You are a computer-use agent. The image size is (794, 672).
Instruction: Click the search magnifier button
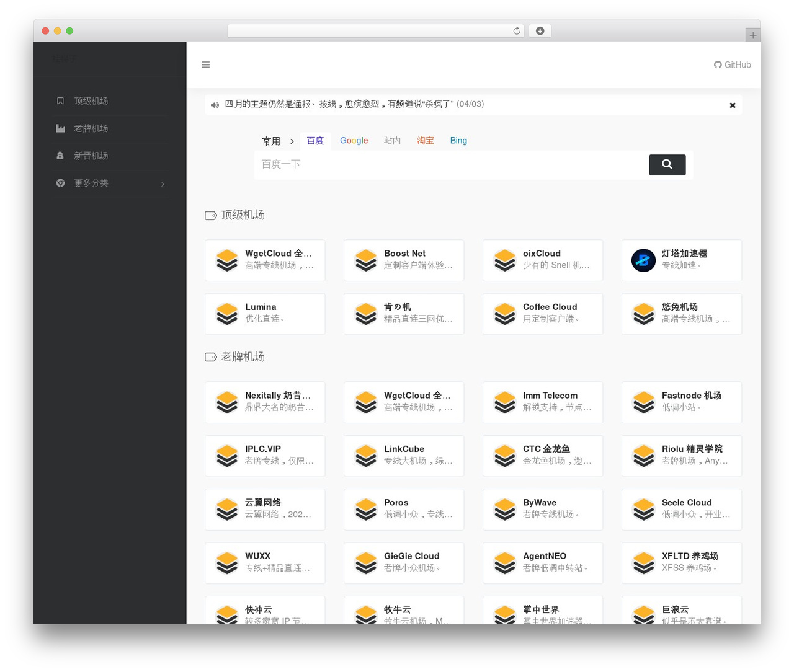[x=667, y=164]
